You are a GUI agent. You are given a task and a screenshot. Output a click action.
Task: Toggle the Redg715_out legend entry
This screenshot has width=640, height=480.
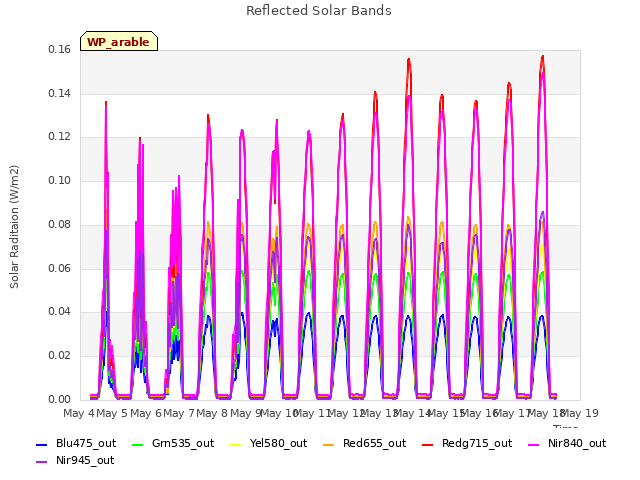(x=467, y=443)
